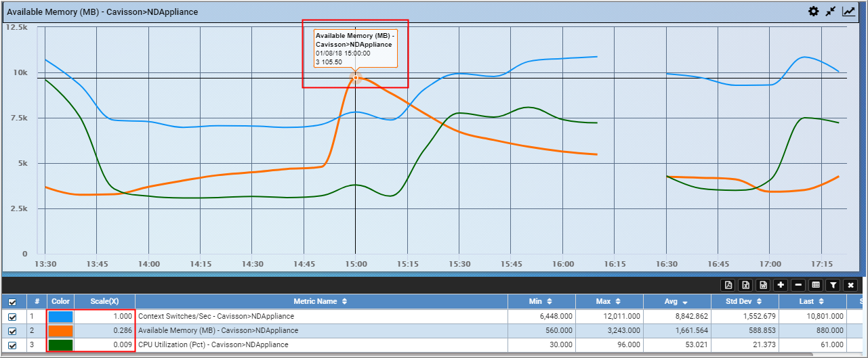Open graph settings gear icon
The width and height of the screenshot is (868, 358).
814,11
